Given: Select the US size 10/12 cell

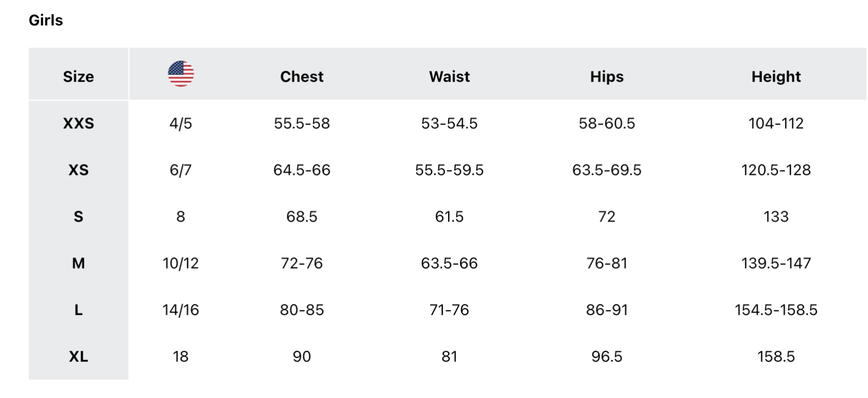Looking at the screenshot, I should point(181,263).
